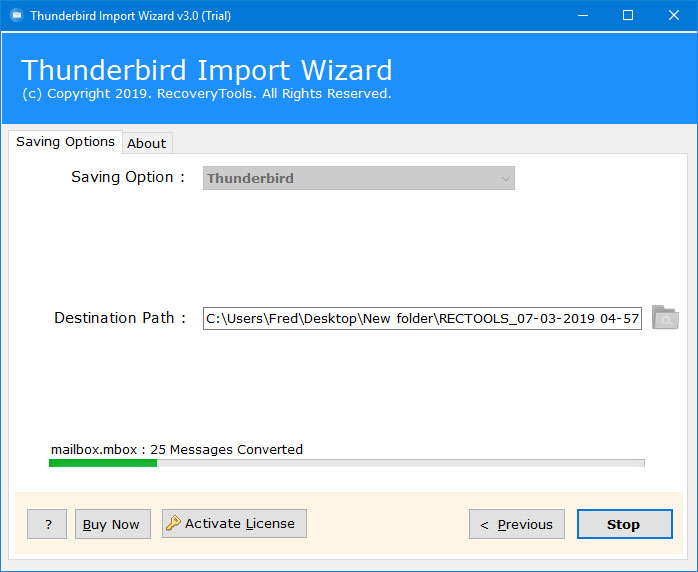698x572 pixels.
Task: Click the Thunderbird Import Wizard header title
Action: point(207,70)
